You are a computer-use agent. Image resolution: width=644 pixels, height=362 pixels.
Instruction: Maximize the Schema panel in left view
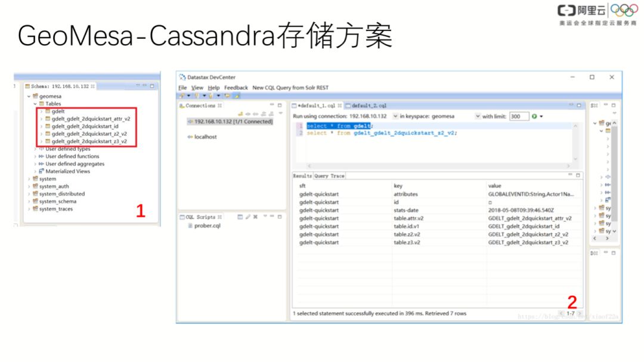(x=152, y=86)
